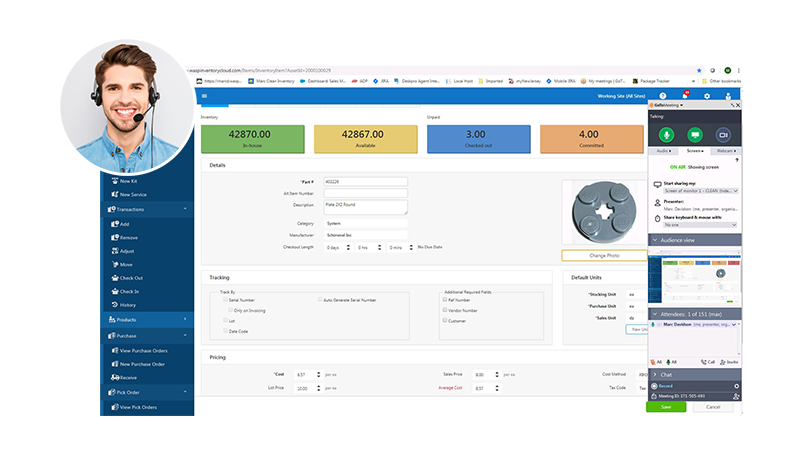Open the GoToMeeting title menu arrow
The image size is (800, 452).
click(x=682, y=105)
